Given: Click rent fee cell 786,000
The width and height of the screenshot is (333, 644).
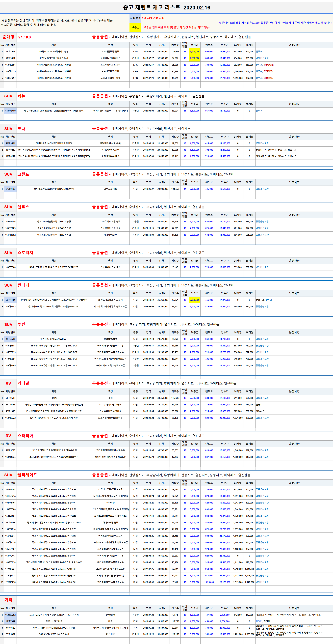Looking at the screenshot, I should coord(209,72).
